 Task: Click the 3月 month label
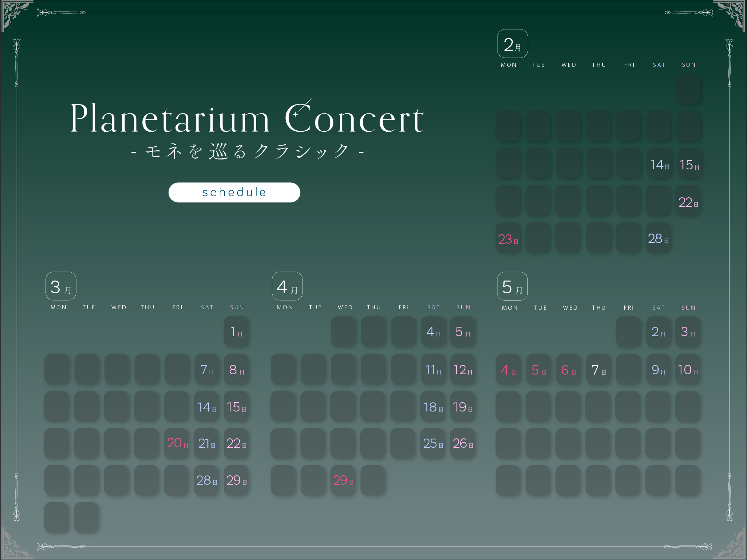(x=61, y=287)
